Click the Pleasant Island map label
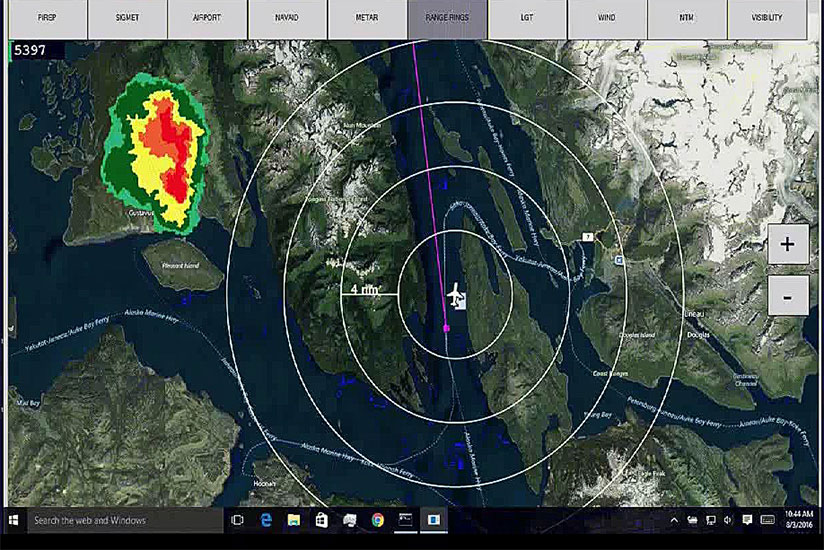Image resolution: width=824 pixels, height=550 pixels. 181,266
